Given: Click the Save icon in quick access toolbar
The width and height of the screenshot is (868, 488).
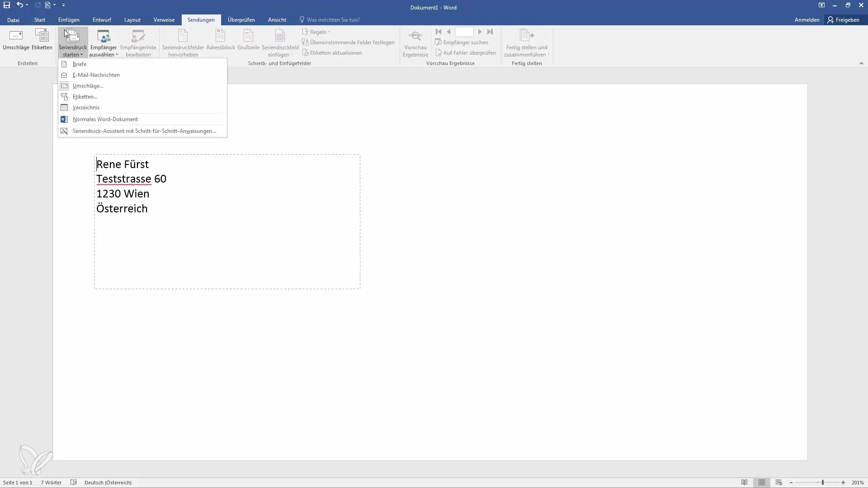Looking at the screenshot, I should [x=7, y=5].
